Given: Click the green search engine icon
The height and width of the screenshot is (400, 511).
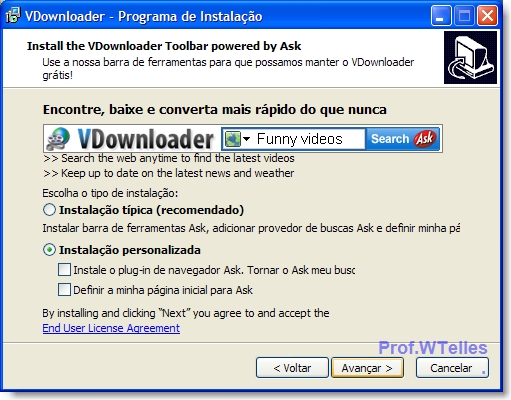Looking at the screenshot, I should click(233, 139).
